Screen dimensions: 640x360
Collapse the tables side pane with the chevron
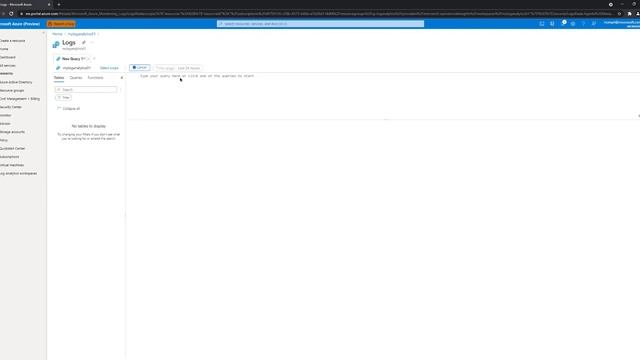click(121, 78)
